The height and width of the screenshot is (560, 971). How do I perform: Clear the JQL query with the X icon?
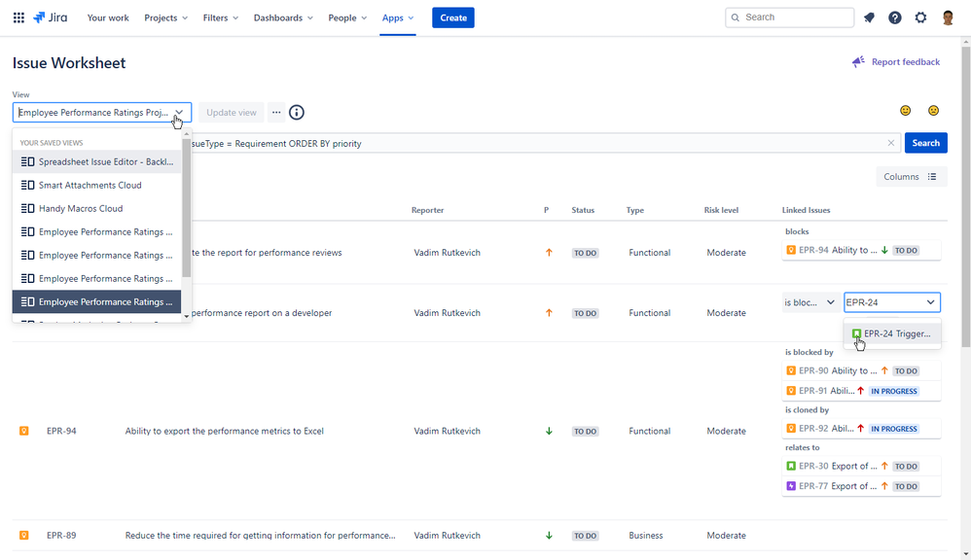tap(890, 143)
